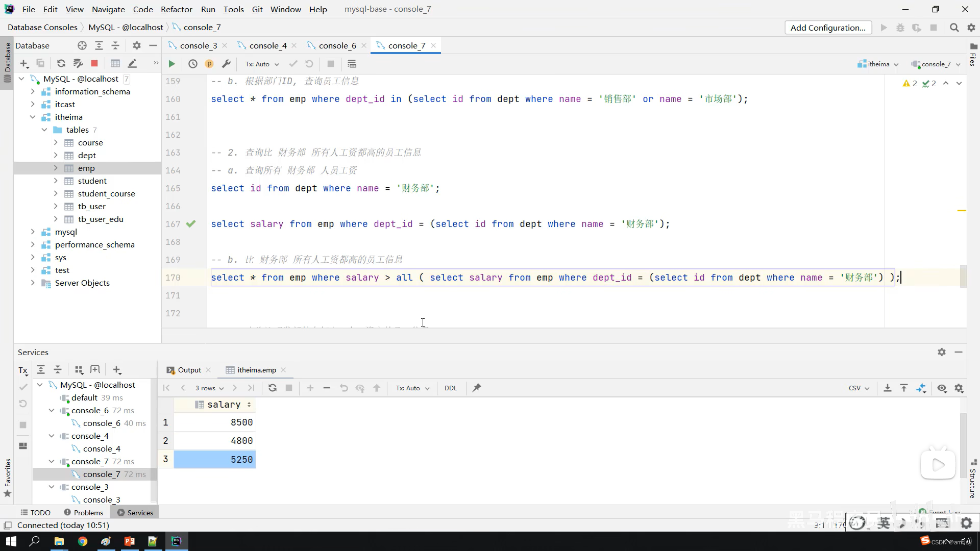Open the Windows Start menu
The height and width of the screenshot is (551, 980).
[11, 541]
